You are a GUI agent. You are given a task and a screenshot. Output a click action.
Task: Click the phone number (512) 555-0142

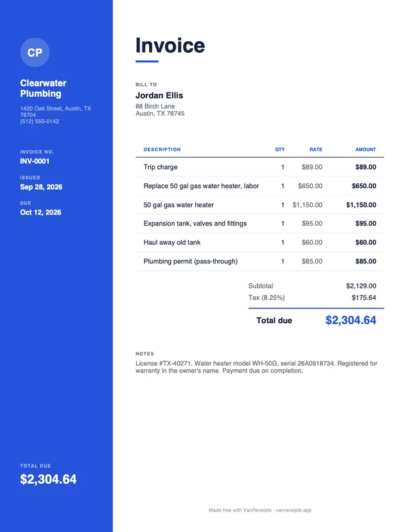pyautogui.click(x=39, y=121)
